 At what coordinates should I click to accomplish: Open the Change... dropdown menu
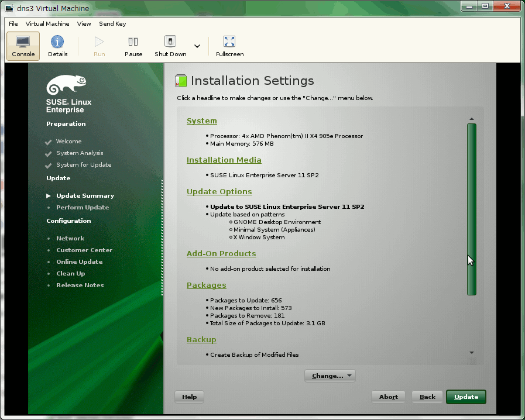tap(330, 376)
